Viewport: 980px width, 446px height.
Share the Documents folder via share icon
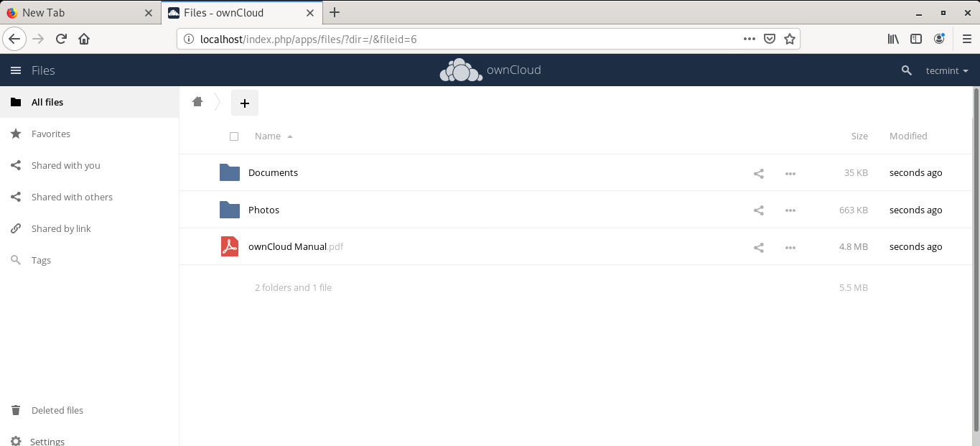pos(759,173)
